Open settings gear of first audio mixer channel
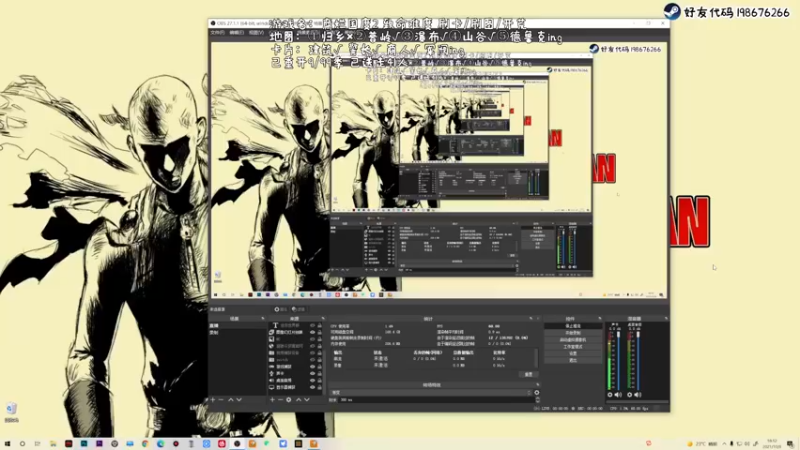800x450 pixels. 610,395
